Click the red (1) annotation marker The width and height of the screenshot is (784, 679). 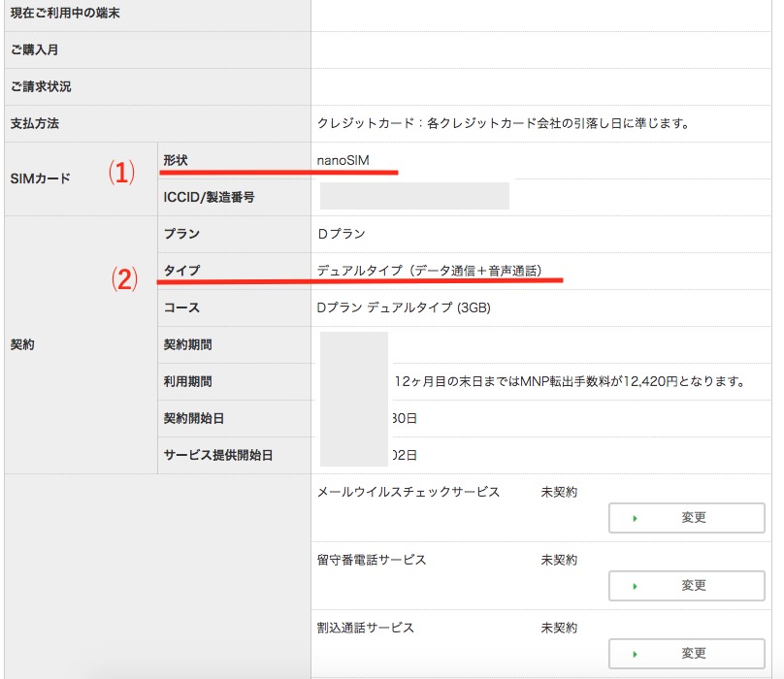(x=120, y=173)
